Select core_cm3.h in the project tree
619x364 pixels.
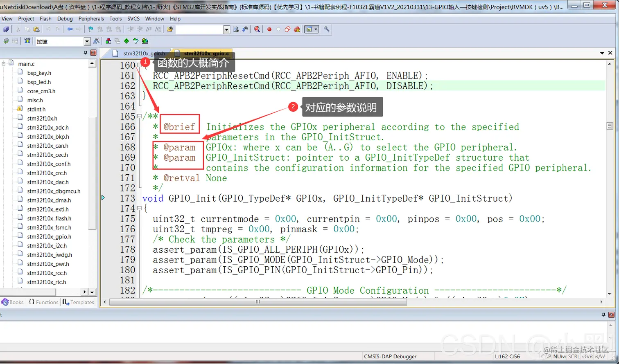coord(41,91)
